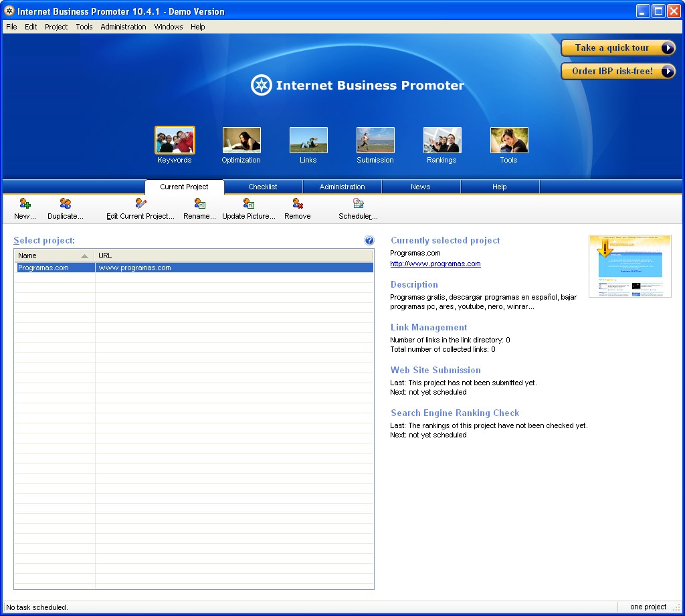Open the Help menu in menu bar
This screenshot has width=685, height=616.
click(x=197, y=27)
